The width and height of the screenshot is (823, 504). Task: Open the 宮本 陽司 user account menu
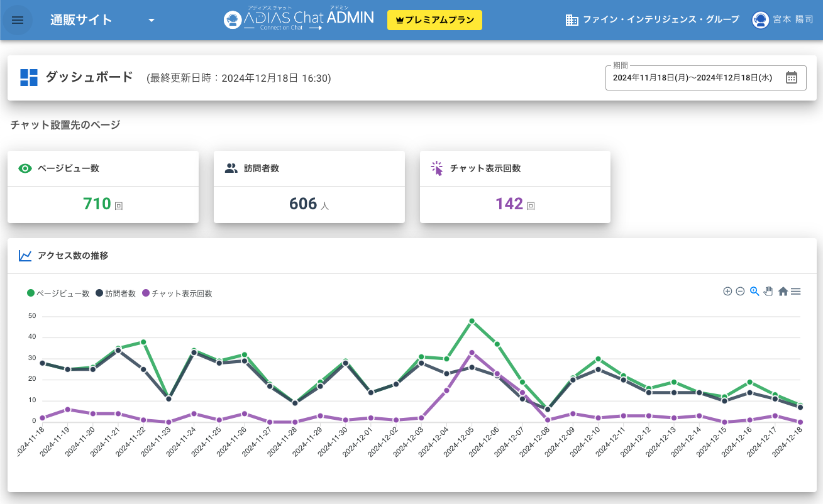click(792, 20)
